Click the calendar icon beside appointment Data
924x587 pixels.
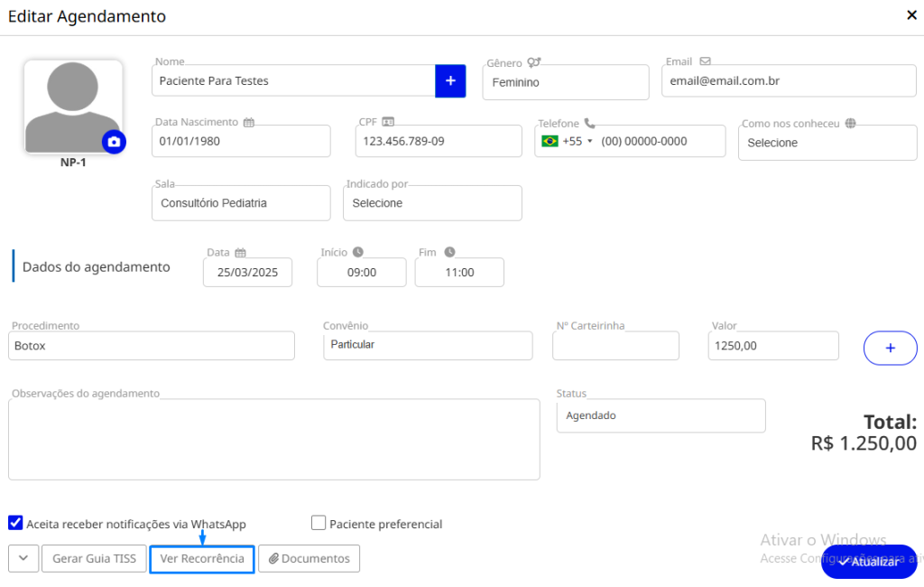tap(240, 253)
